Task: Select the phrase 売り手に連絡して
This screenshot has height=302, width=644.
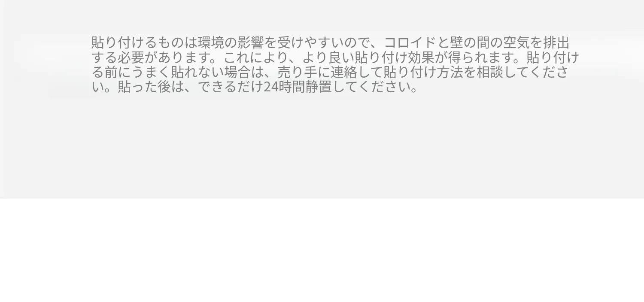Action: [329, 72]
